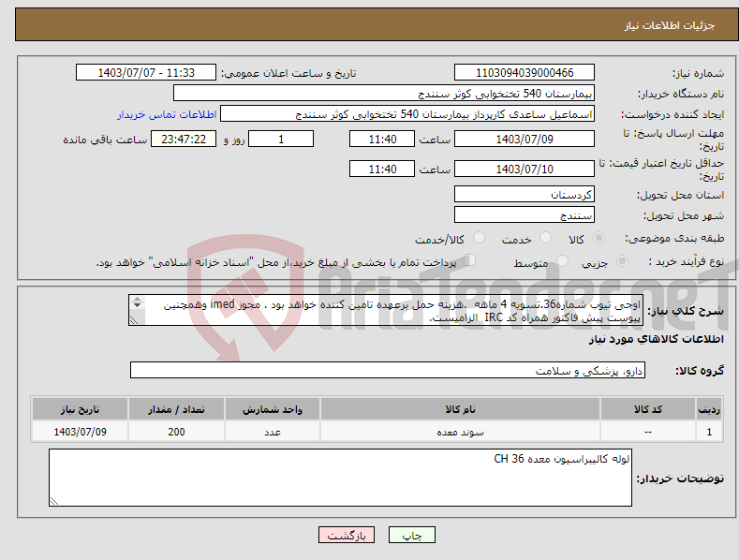The height and width of the screenshot is (560, 739).
Task: Click the need date cell 1403/07/09
Action: click(x=80, y=432)
